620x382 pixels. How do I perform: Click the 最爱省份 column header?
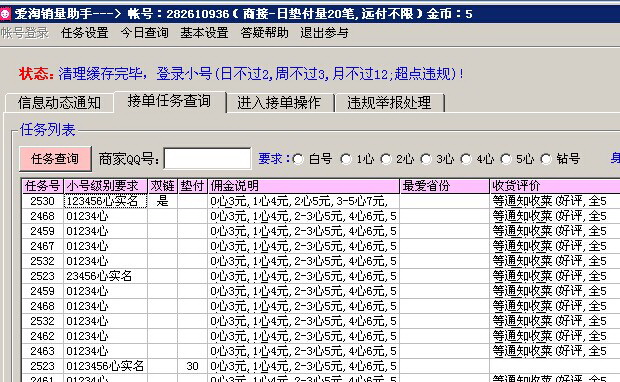(444, 186)
